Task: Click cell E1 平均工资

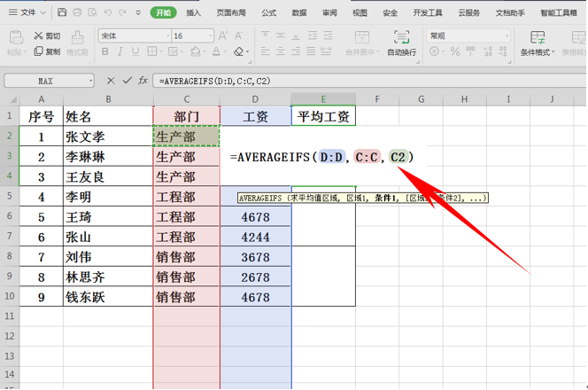Action: click(x=323, y=116)
